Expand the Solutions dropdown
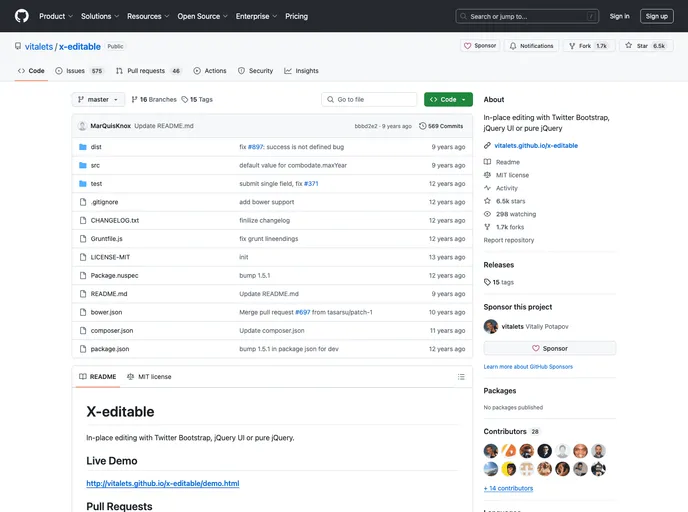 pyautogui.click(x=100, y=16)
